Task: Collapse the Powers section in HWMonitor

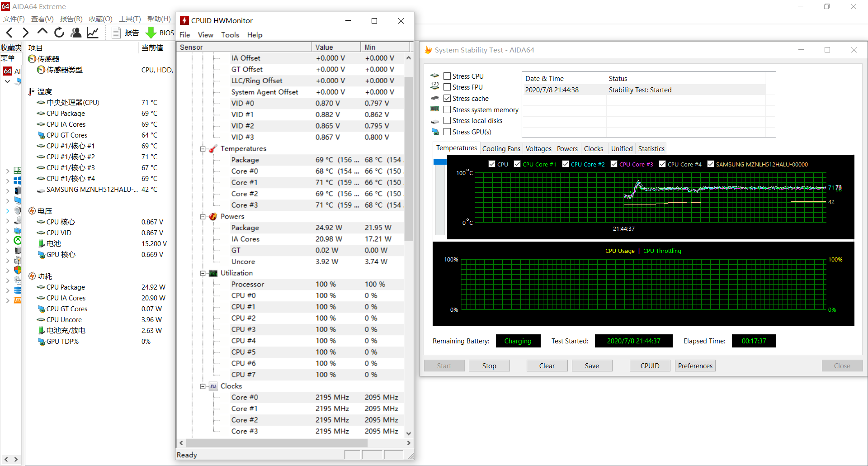Action: point(203,217)
